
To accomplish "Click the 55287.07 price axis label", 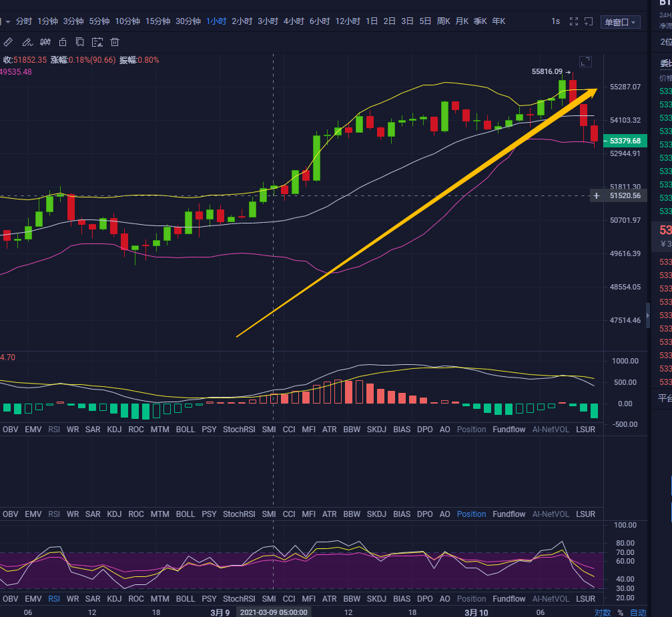I will point(625,87).
